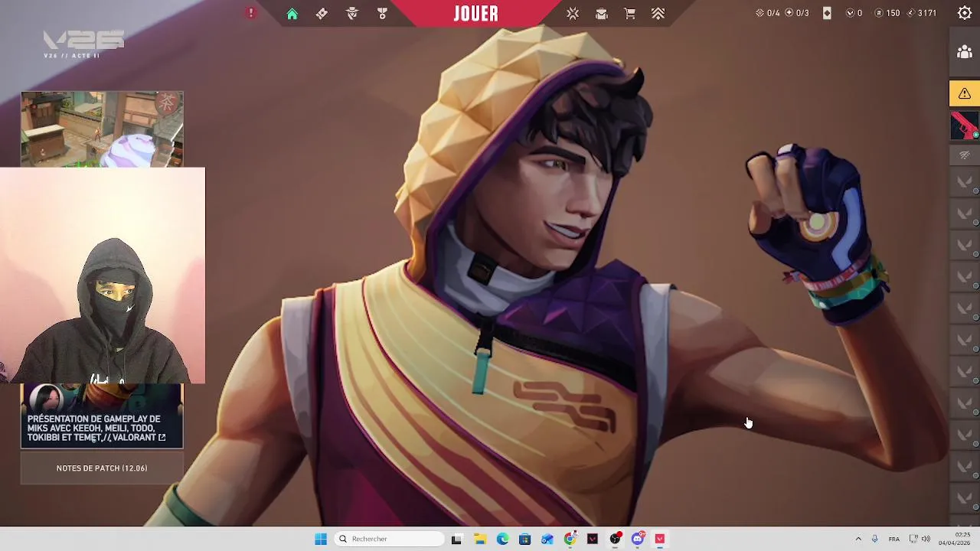Open the Agents icon in top bar

click(352, 14)
